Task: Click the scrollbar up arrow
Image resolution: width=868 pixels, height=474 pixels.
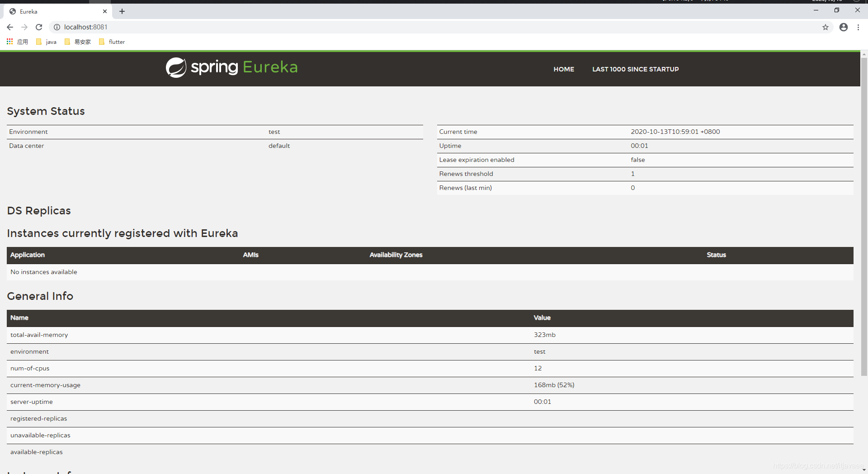Action: tap(864, 54)
